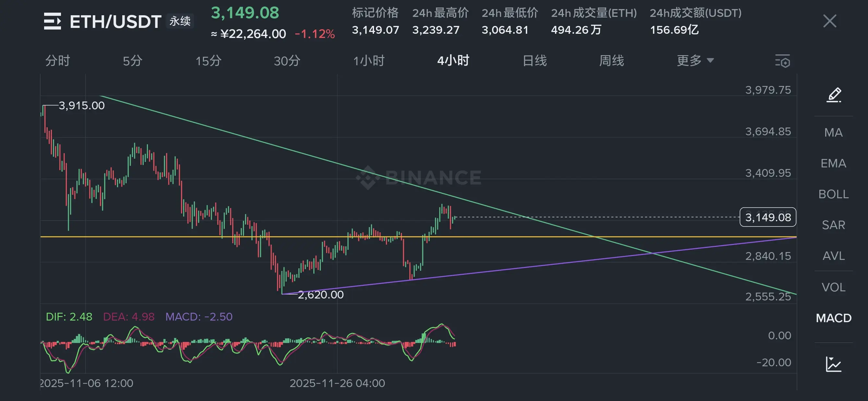
Task: Enable the SAR indicator
Action: coord(833,225)
